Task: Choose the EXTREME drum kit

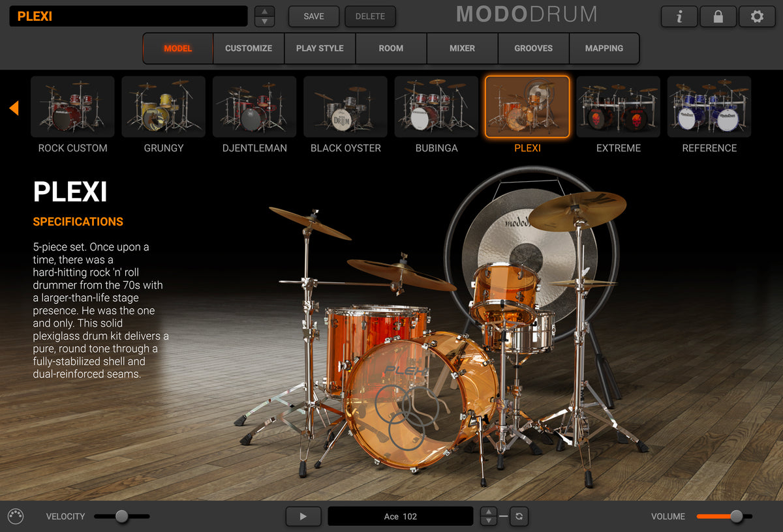Action: [618, 107]
